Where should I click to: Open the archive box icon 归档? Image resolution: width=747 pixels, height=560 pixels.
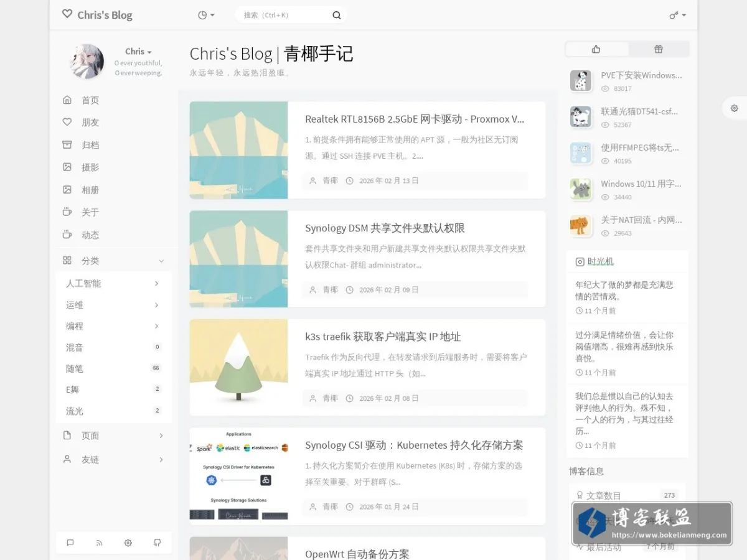[x=67, y=145]
